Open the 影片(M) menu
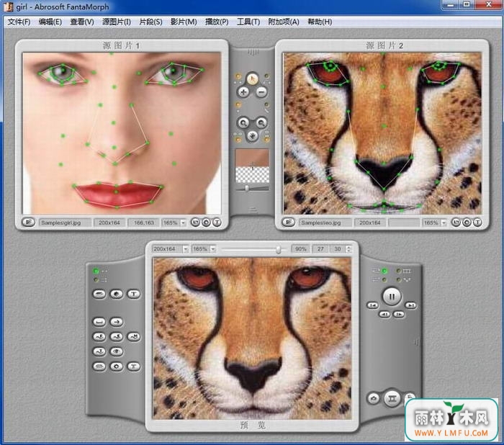Image resolution: width=504 pixels, height=445 pixels. (184, 22)
